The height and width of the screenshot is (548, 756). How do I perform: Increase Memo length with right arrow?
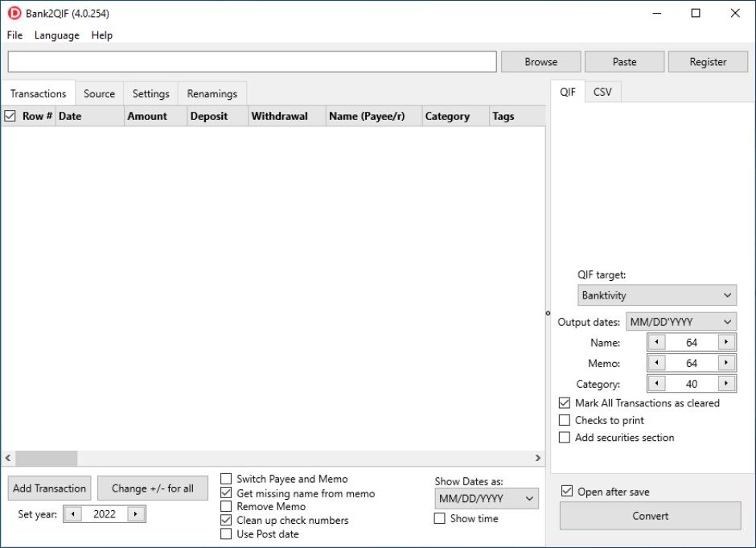click(726, 362)
